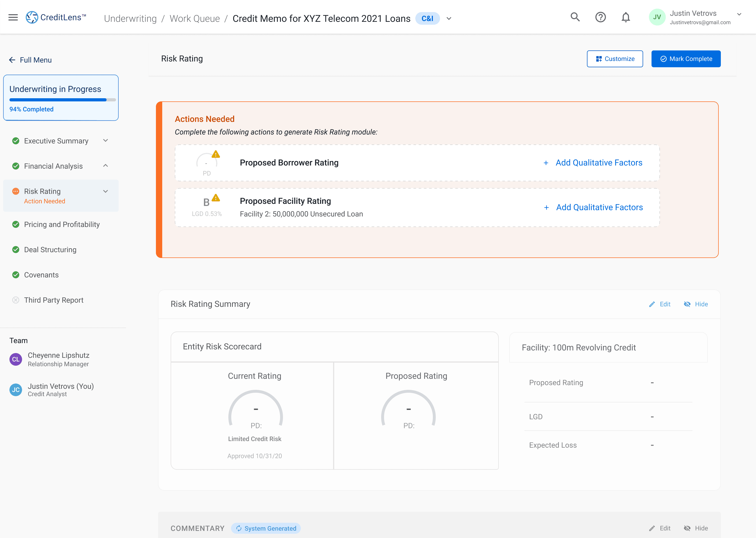The height and width of the screenshot is (538, 756).
Task: Click the CreditLens logo
Action: (56, 17)
